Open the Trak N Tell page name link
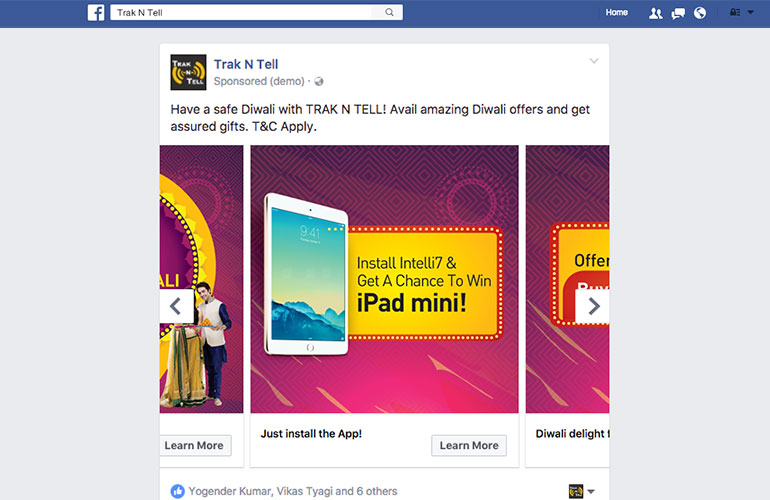This screenshot has width=770, height=500. coord(246,64)
